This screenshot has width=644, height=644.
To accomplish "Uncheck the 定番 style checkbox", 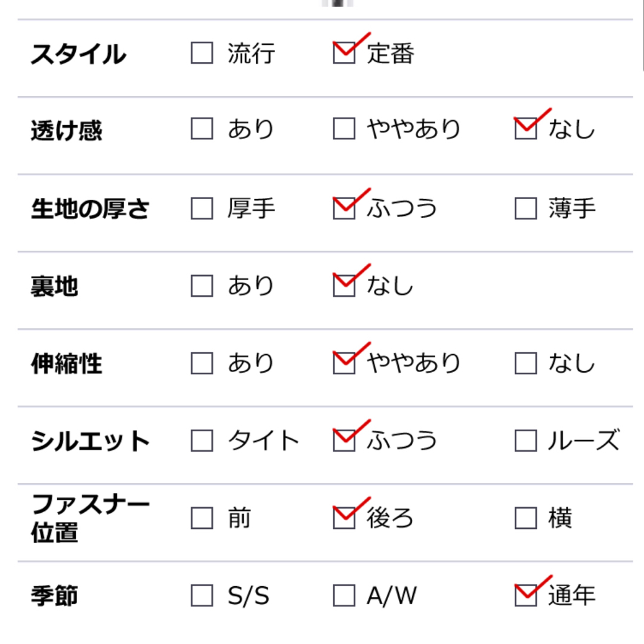I will tap(344, 52).
